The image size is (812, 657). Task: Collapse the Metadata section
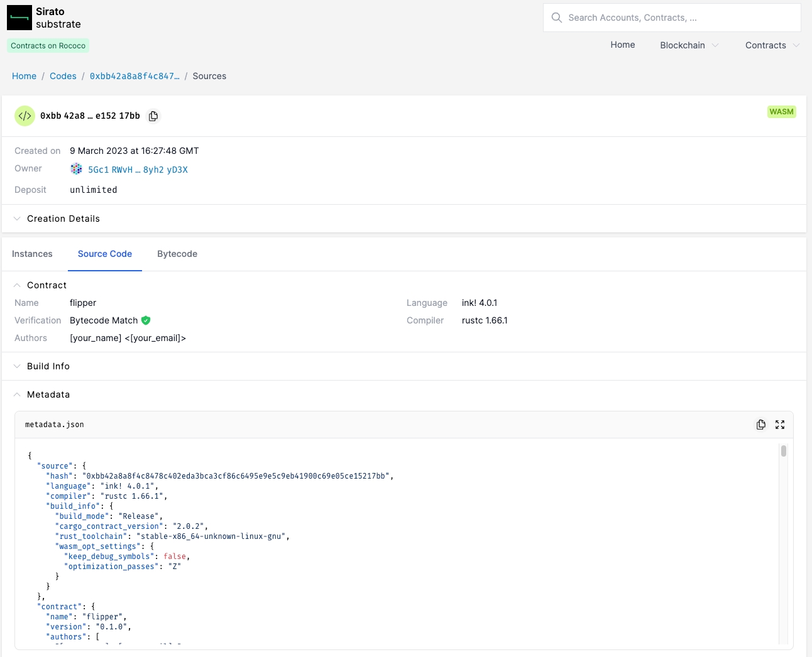point(48,394)
